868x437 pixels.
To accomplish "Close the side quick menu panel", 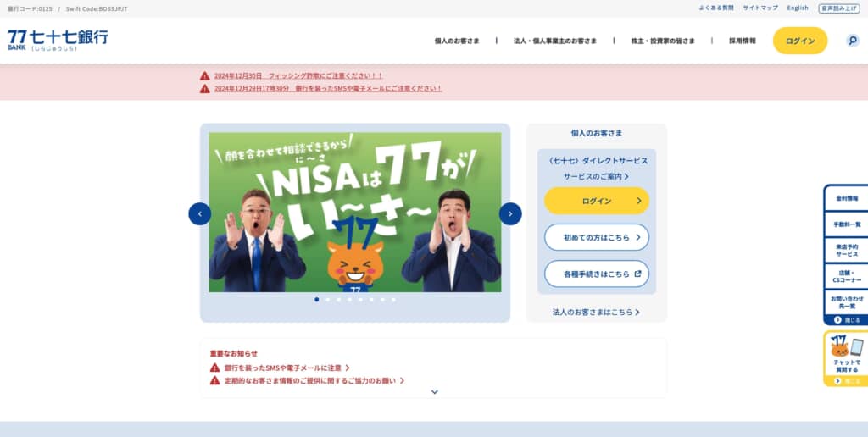I will [847, 320].
